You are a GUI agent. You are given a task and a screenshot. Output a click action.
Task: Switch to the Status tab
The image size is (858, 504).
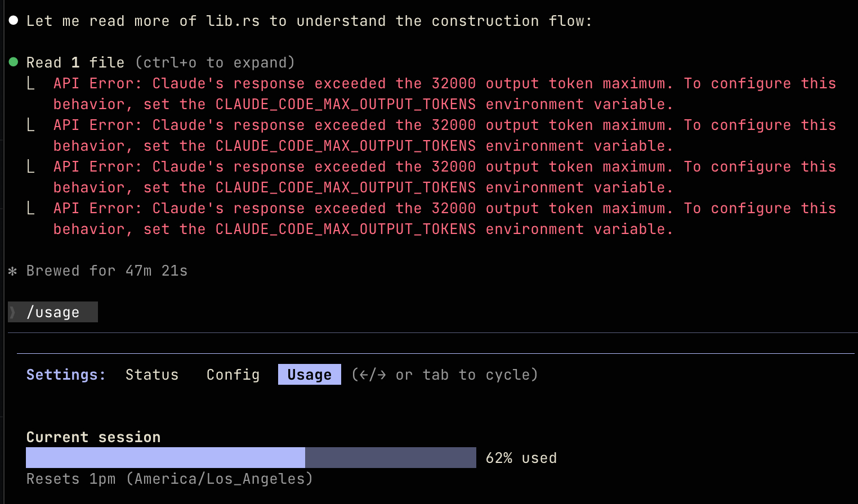[x=151, y=375]
